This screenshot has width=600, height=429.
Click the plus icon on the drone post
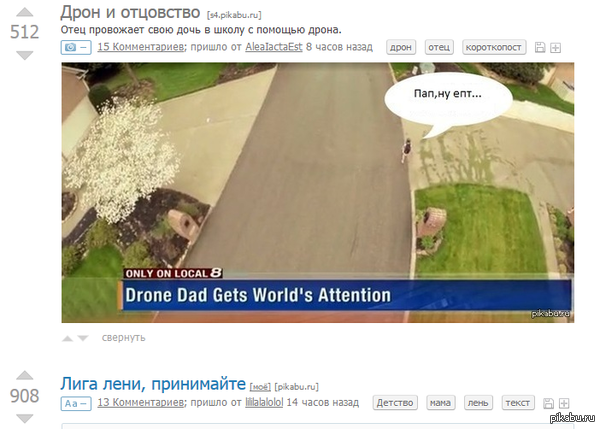pos(555,48)
